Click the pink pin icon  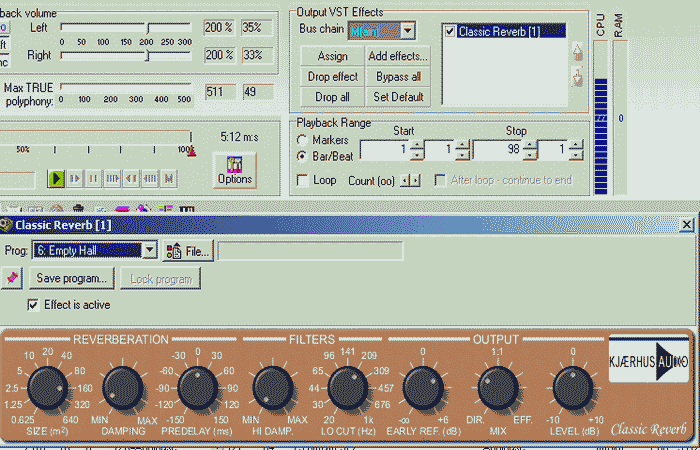point(13,277)
